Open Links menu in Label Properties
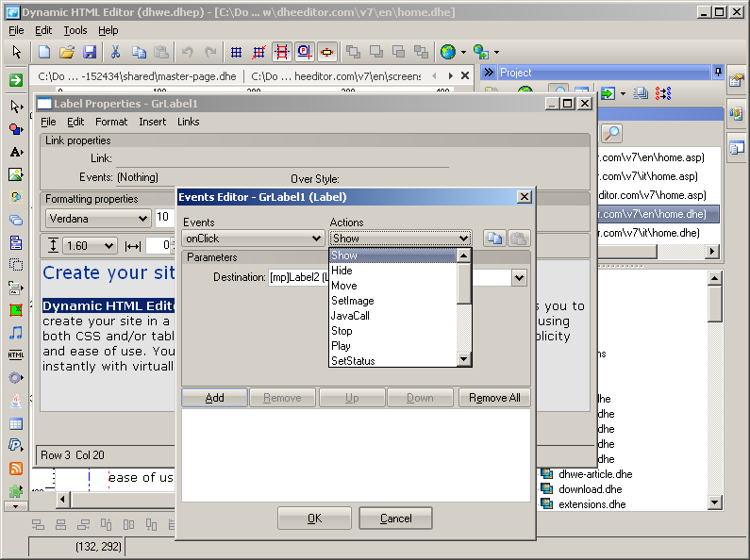The image size is (750, 560). (189, 122)
